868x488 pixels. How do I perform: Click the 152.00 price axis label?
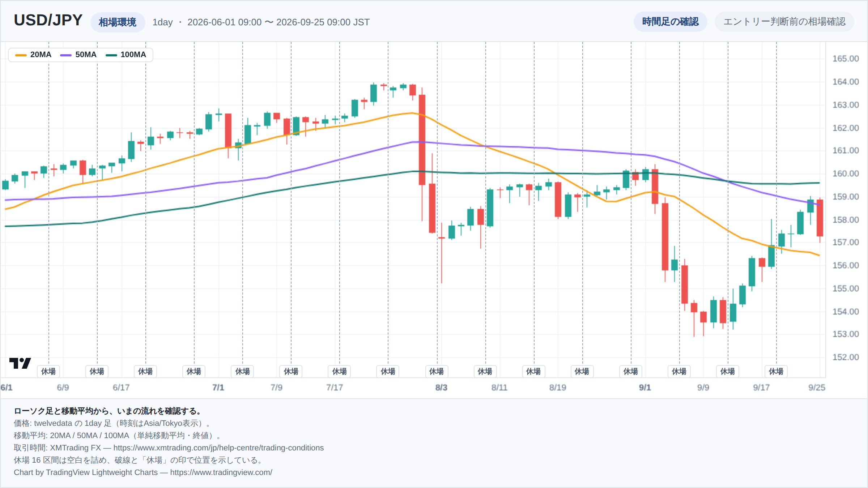[x=845, y=357]
